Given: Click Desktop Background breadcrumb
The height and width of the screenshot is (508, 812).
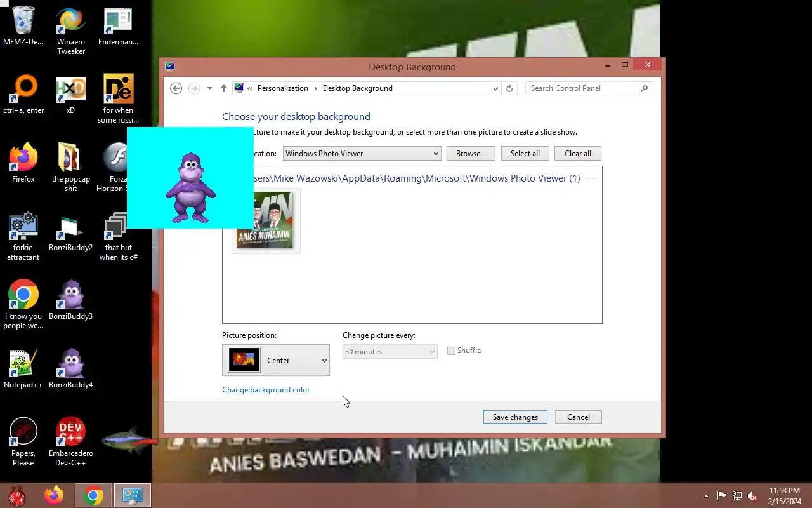Looking at the screenshot, I should [358, 88].
